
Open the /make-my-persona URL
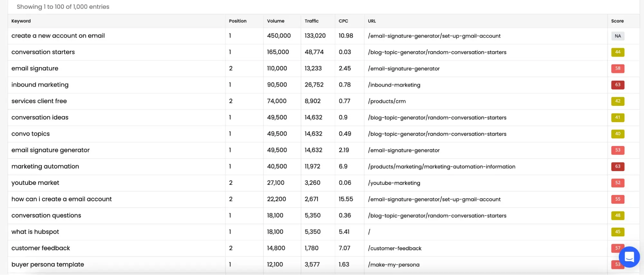(393, 265)
